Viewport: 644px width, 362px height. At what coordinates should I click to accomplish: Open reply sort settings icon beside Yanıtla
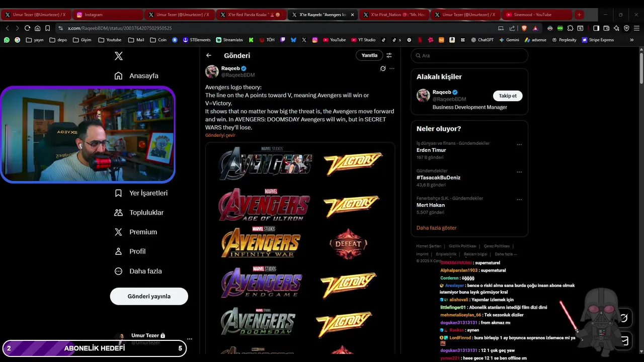point(389,55)
